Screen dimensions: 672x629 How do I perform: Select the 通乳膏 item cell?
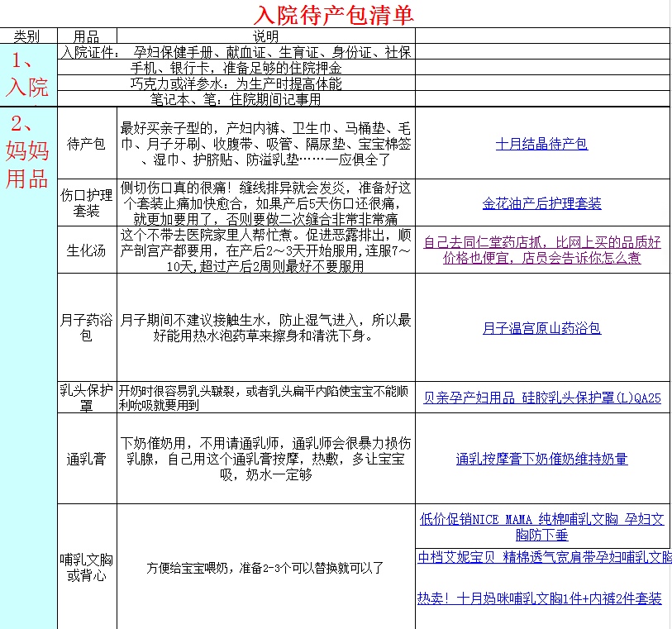pyautogui.click(x=87, y=459)
